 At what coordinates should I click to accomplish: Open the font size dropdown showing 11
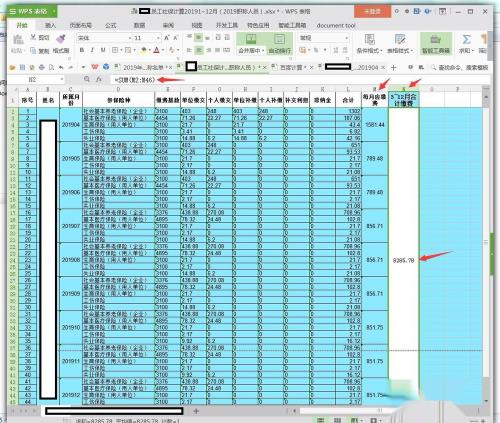(158, 38)
